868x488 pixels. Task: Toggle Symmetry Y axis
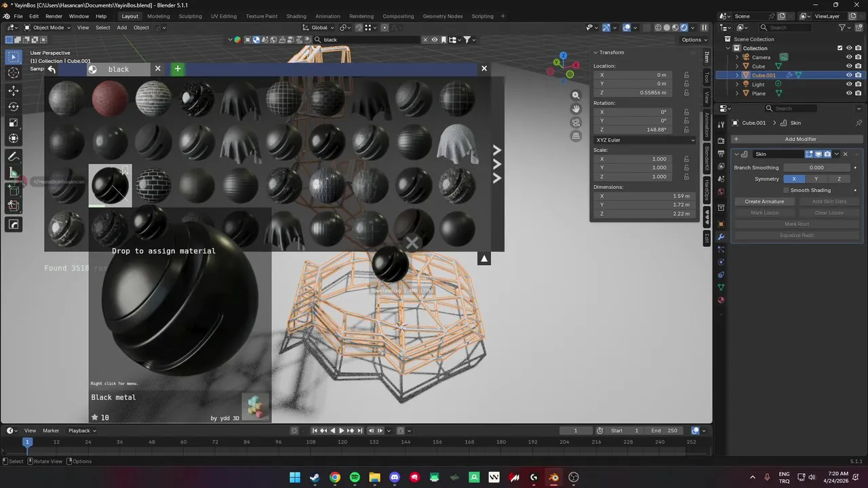[x=816, y=179]
